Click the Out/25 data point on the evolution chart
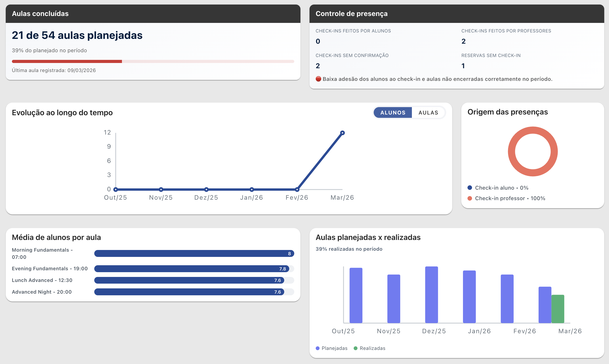 pyautogui.click(x=115, y=189)
